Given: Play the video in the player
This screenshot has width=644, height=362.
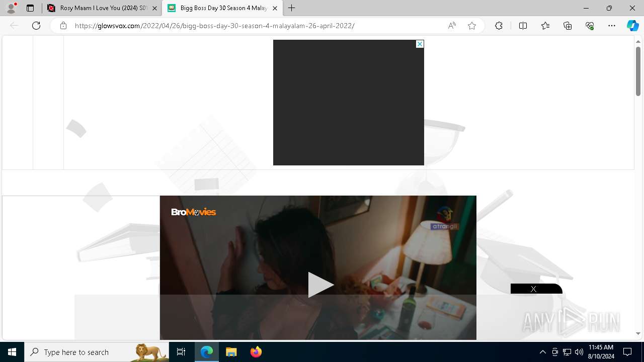Looking at the screenshot, I should tap(320, 285).
